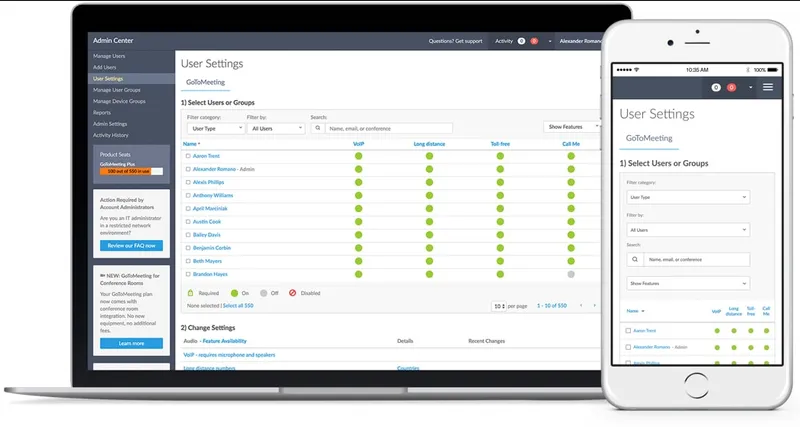
Task: Check the Bailey Davis checkbox
Action: [188, 235]
